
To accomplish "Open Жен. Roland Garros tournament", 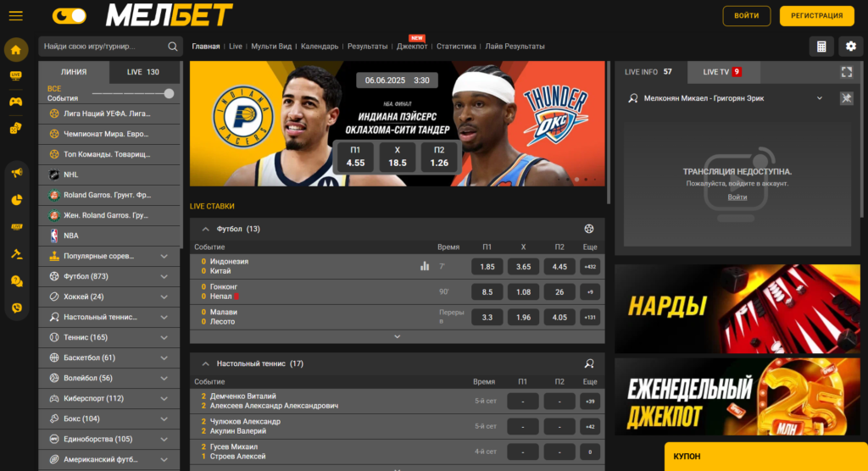I will (x=109, y=215).
